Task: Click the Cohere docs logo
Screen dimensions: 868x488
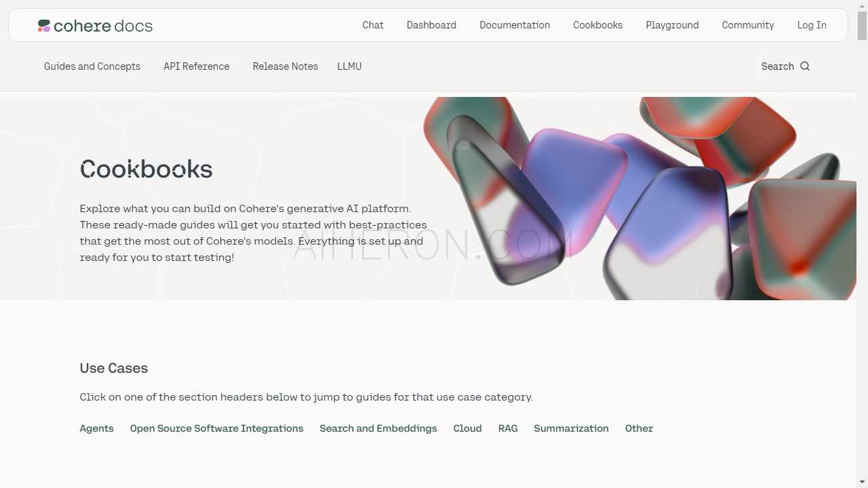Action: [95, 26]
